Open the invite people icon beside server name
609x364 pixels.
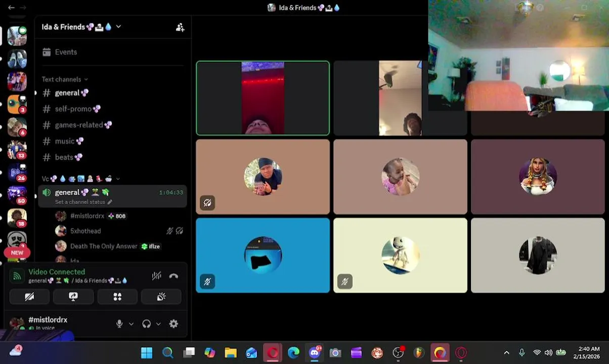(180, 27)
